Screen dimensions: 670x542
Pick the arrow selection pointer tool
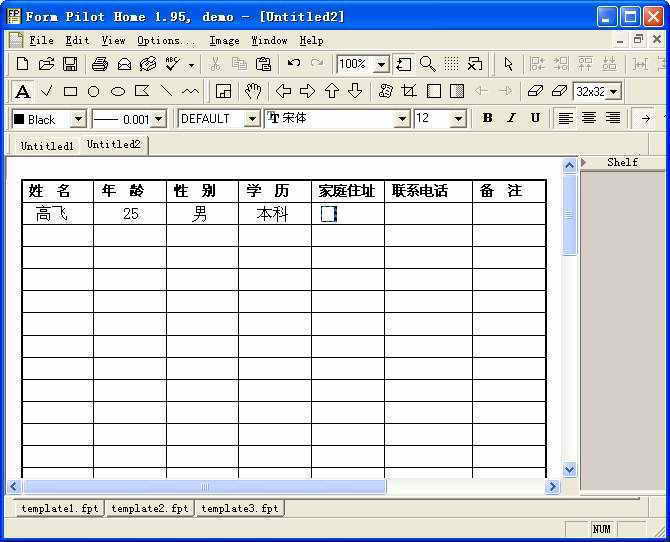pyautogui.click(x=508, y=64)
